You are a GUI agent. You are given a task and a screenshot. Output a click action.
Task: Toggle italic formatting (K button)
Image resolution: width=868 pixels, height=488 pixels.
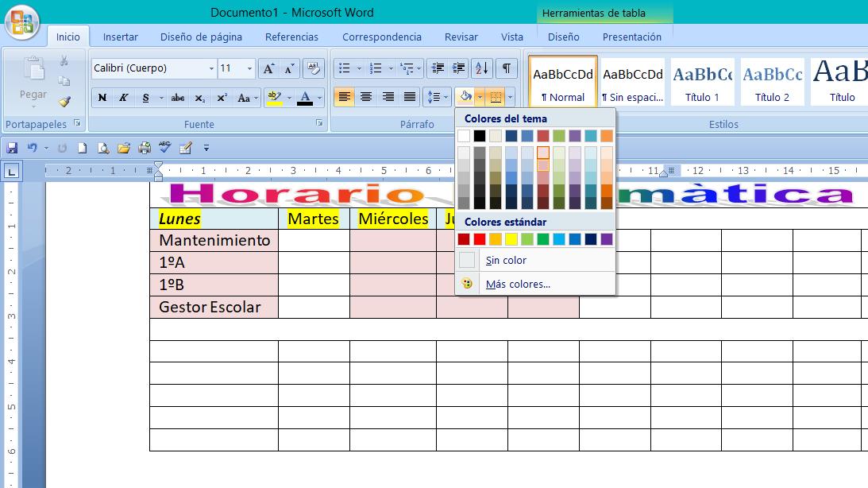click(x=124, y=98)
